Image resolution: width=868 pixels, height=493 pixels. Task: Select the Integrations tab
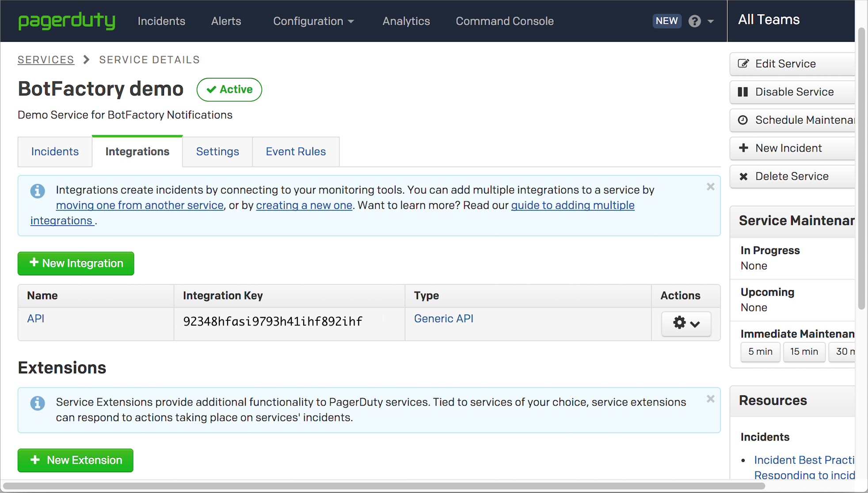[137, 152]
